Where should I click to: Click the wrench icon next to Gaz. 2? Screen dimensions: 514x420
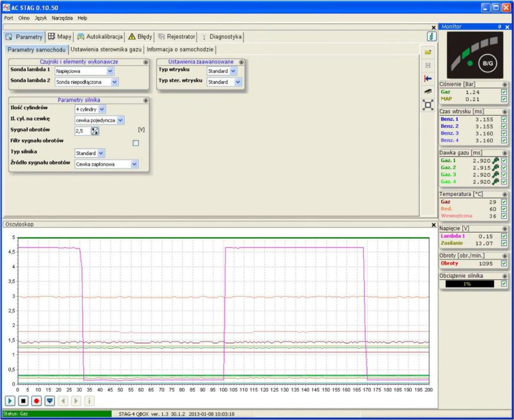coord(495,167)
